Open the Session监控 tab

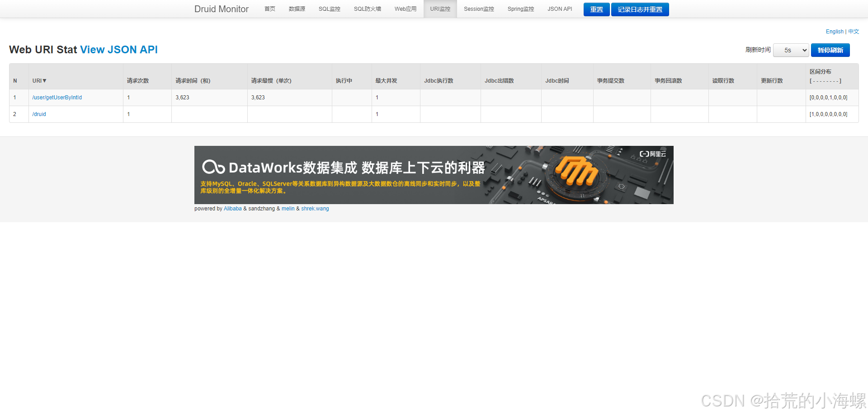point(479,9)
